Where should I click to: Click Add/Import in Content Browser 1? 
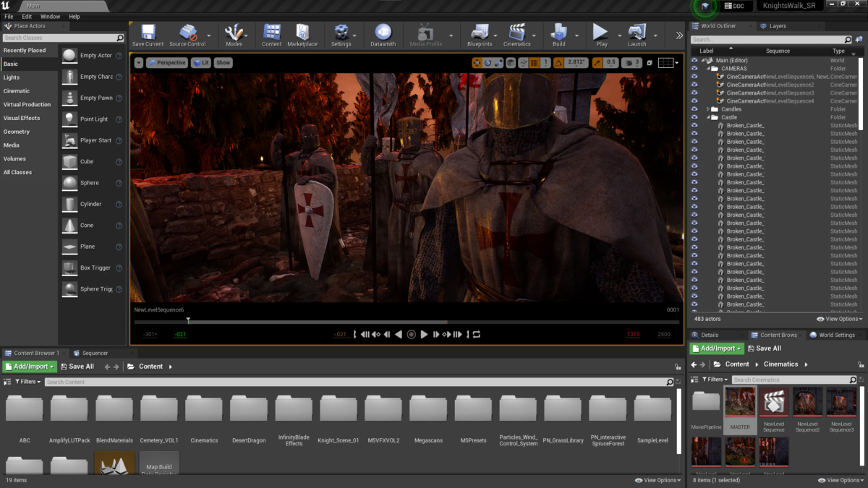click(x=30, y=367)
